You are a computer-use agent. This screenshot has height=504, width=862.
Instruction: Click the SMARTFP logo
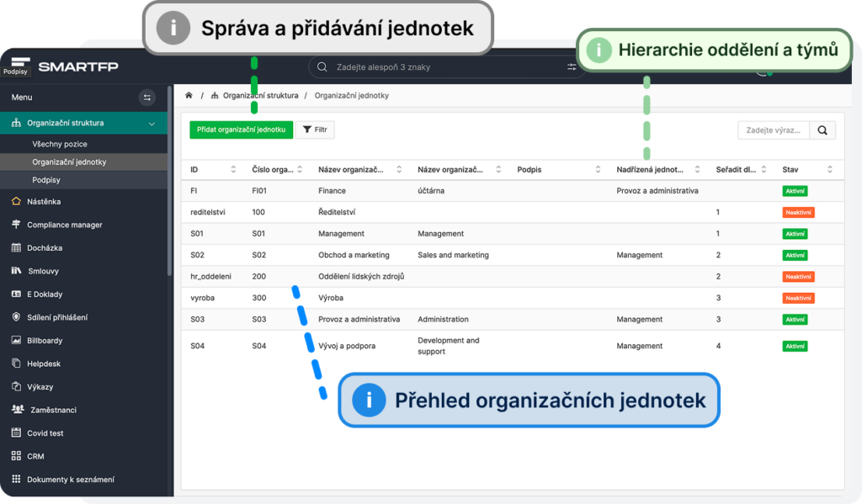coord(78,66)
